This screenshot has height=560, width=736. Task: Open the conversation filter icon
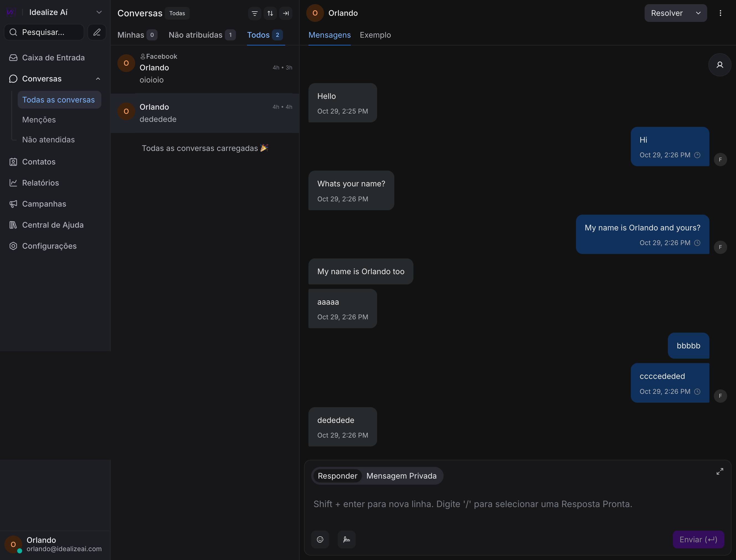tap(254, 13)
